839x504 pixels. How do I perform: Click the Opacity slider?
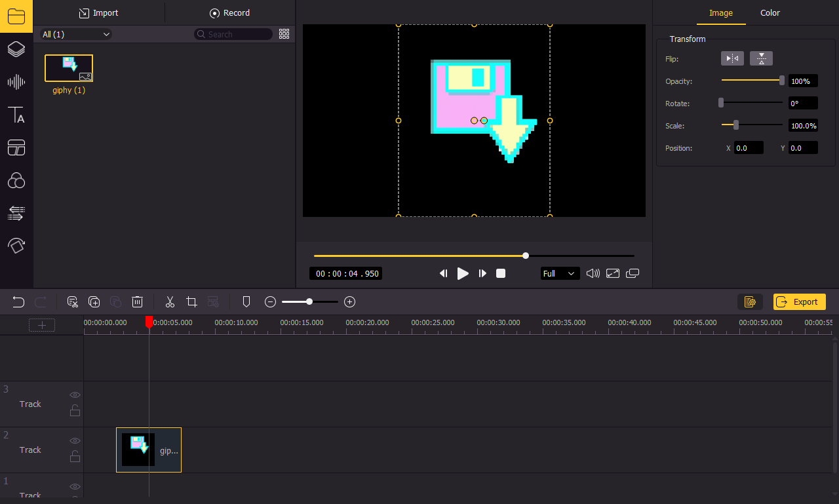[x=752, y=81]
